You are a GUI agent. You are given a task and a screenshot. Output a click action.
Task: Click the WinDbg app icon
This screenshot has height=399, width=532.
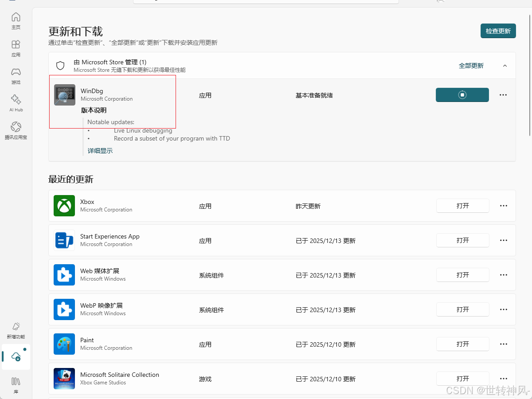click(x=65, y=95)
